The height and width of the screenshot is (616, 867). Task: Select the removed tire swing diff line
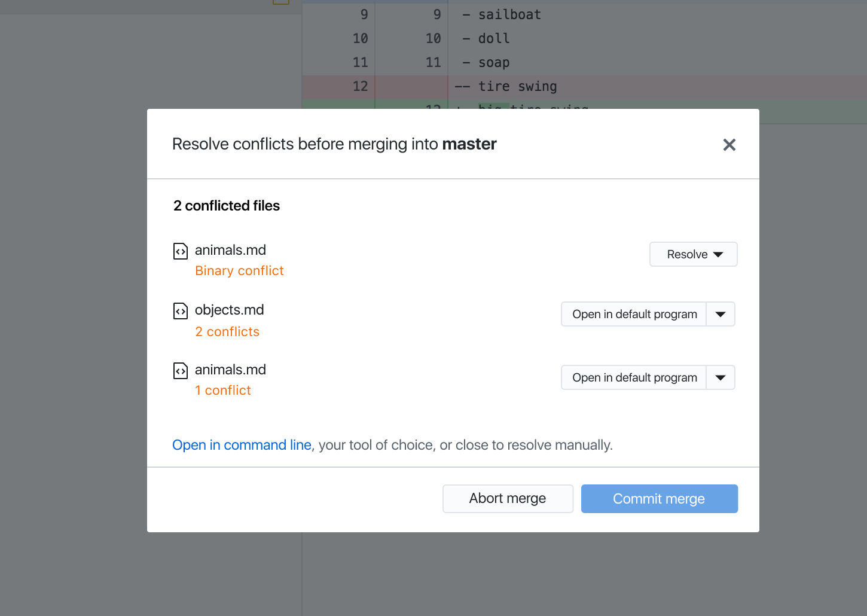click(505, 86)
